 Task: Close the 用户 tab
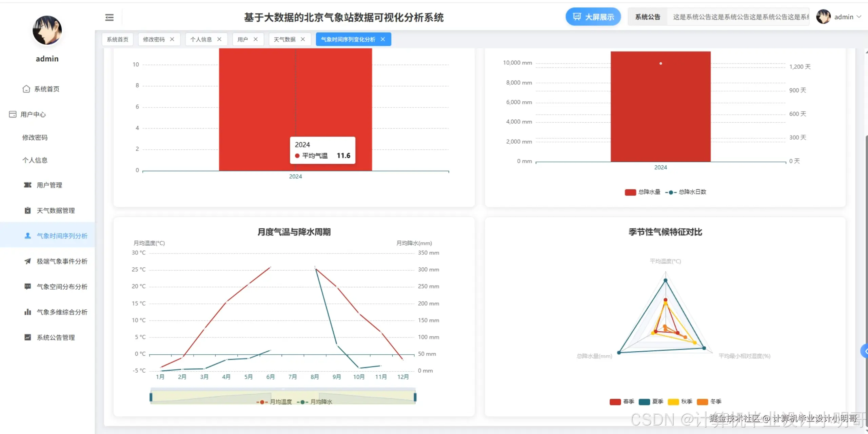tap(256, 39)
